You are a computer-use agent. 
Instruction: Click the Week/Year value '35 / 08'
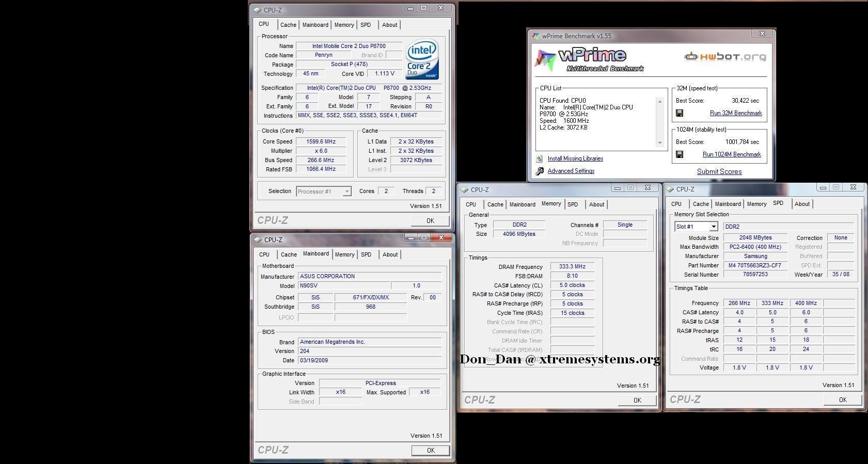(x=841, y=275)
